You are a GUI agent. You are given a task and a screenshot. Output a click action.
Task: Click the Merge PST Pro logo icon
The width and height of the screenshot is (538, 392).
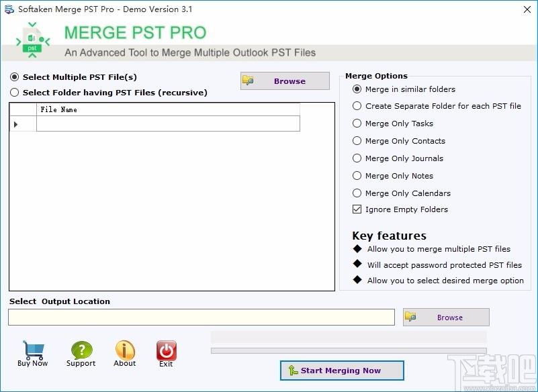pyautogui.click(x=33, y=40)
